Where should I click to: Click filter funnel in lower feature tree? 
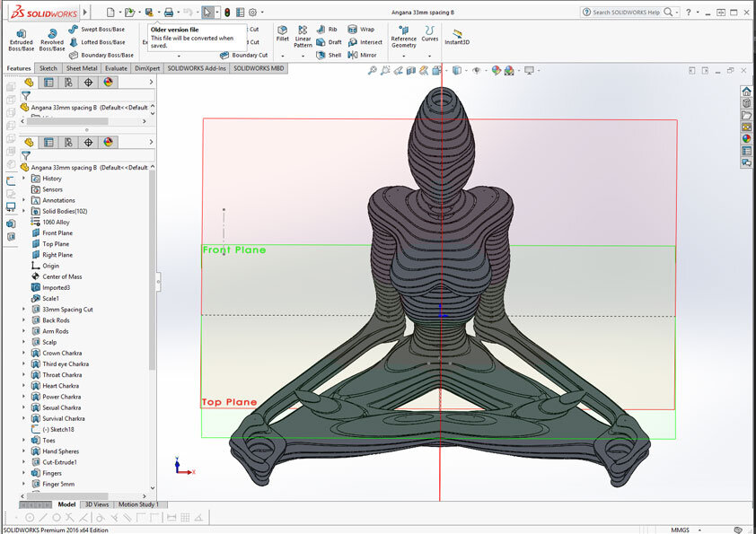pyautogui.click(x=26, y=155)
